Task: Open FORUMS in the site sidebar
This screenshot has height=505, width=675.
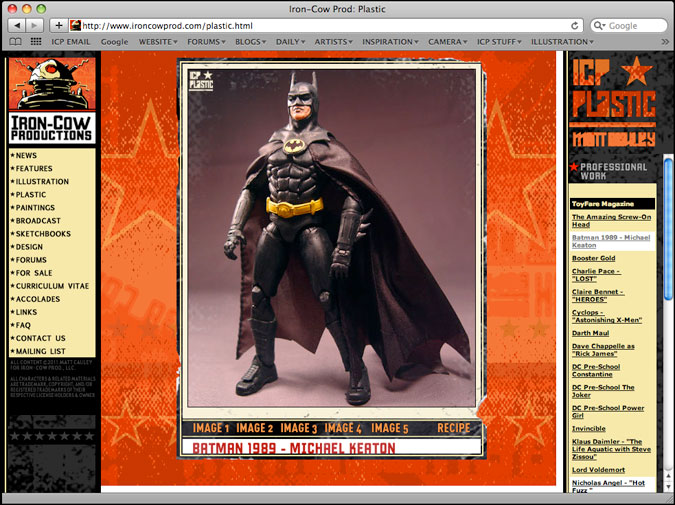Action: click(x=31, y=260)
